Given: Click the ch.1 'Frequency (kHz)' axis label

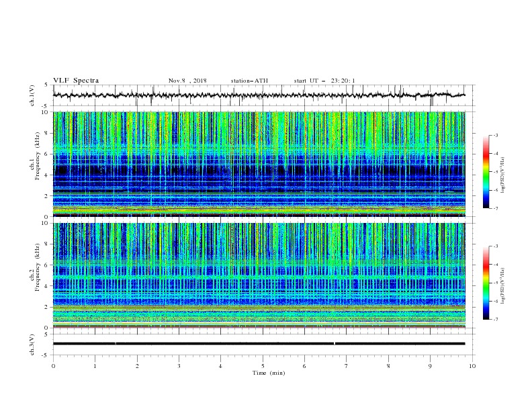Looking at the screenshot, I should [37, 156].
